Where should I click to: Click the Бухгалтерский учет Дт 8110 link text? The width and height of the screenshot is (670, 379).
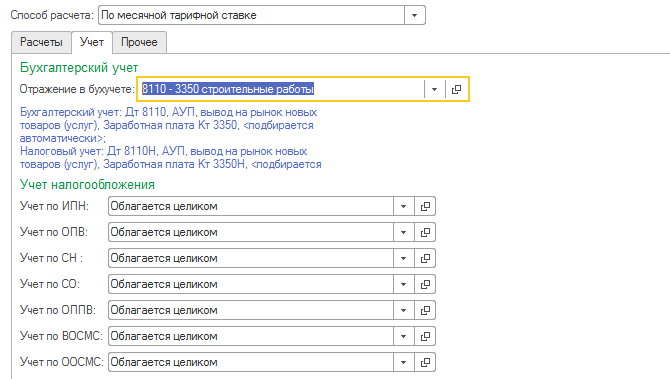tap(168, 125)
